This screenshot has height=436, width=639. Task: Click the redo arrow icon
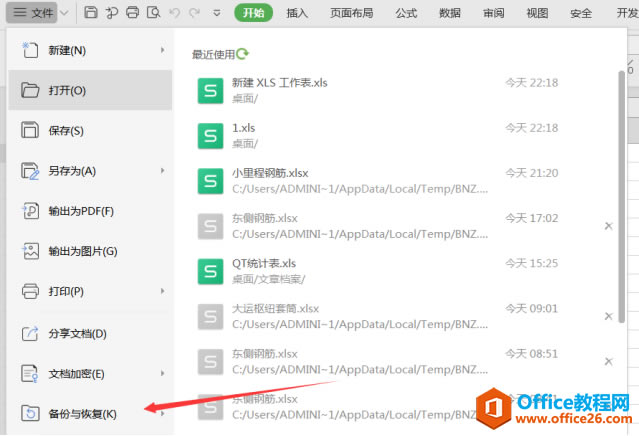click(x=194, y=13)
